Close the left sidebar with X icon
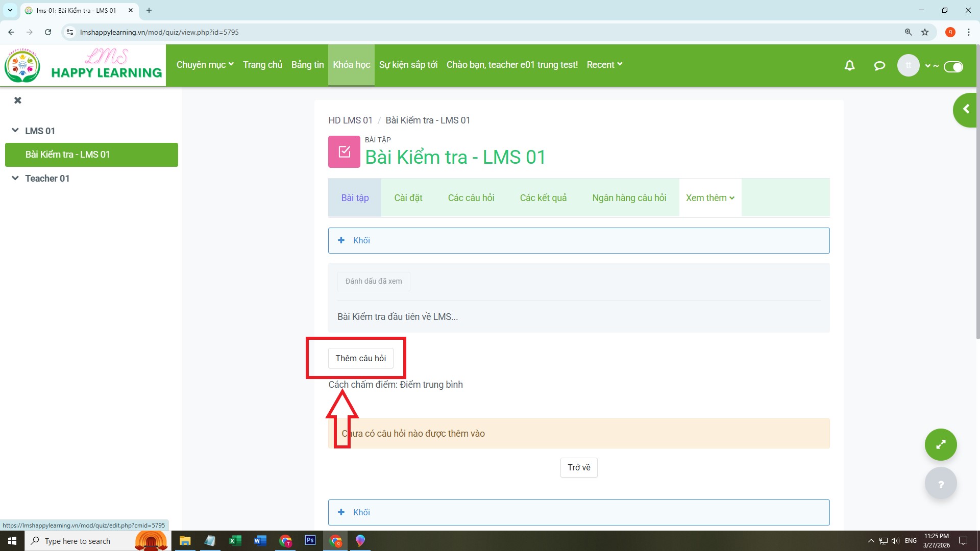980x551 pixels. pos(18,100)
